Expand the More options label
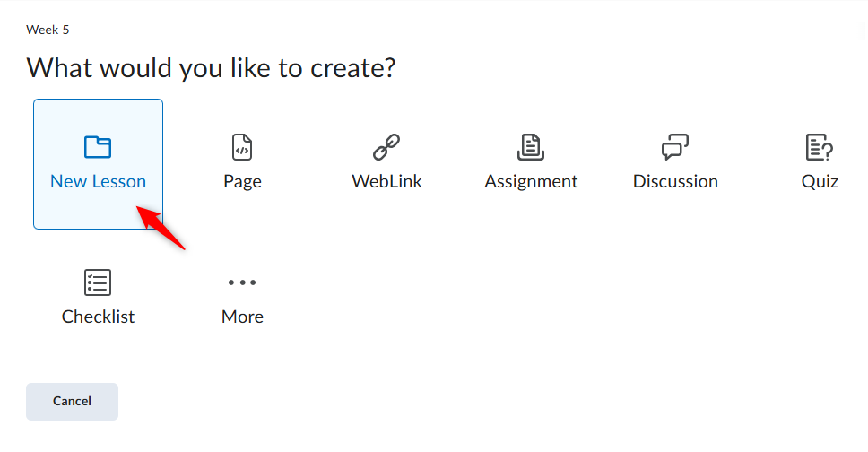868x452 pixels. [242, 317]
